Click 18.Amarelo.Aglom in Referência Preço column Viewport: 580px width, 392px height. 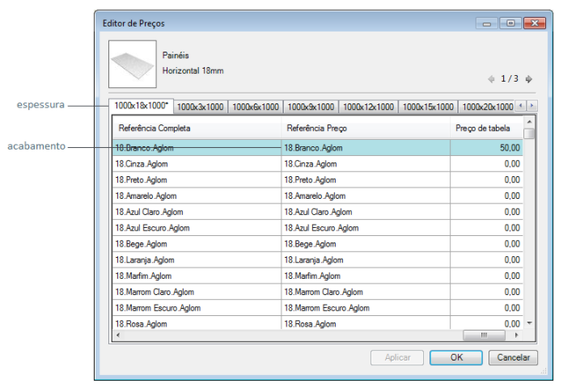(366, 196)
